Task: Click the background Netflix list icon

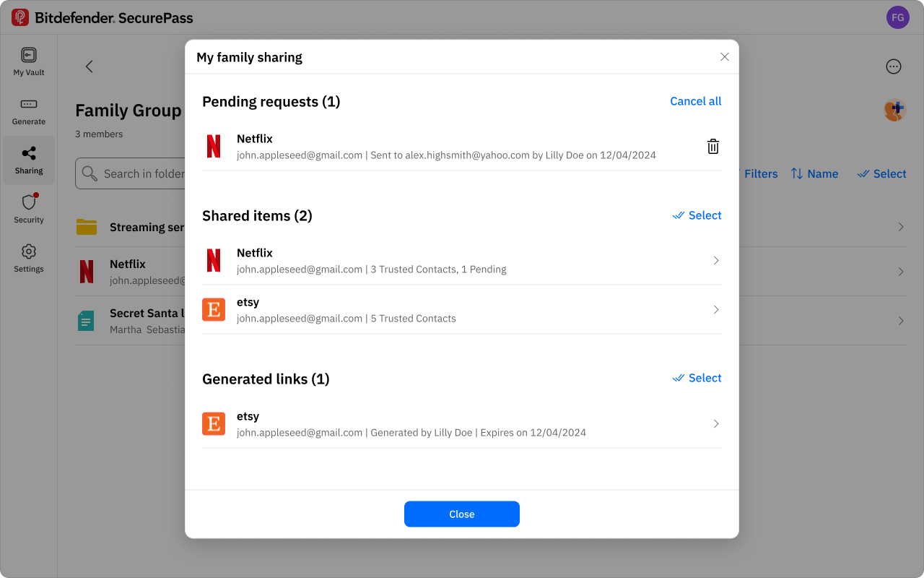Action: click(87, 272)
